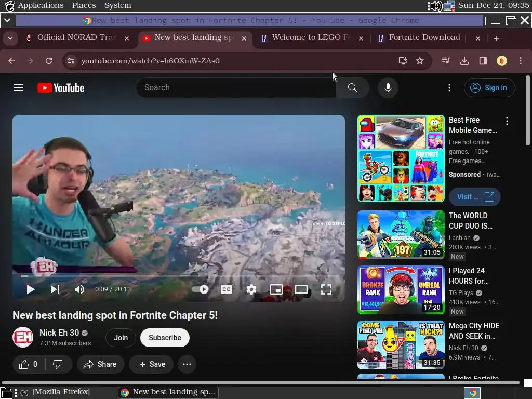Like the video
The width and height of the screenshot is (532, 399).
[29, 364]
